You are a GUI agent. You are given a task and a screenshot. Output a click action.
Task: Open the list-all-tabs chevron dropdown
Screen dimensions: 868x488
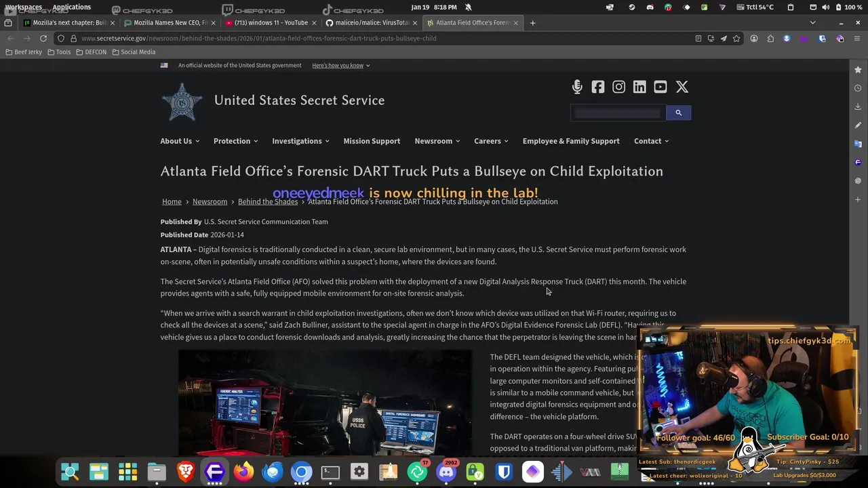coord(812,22)
